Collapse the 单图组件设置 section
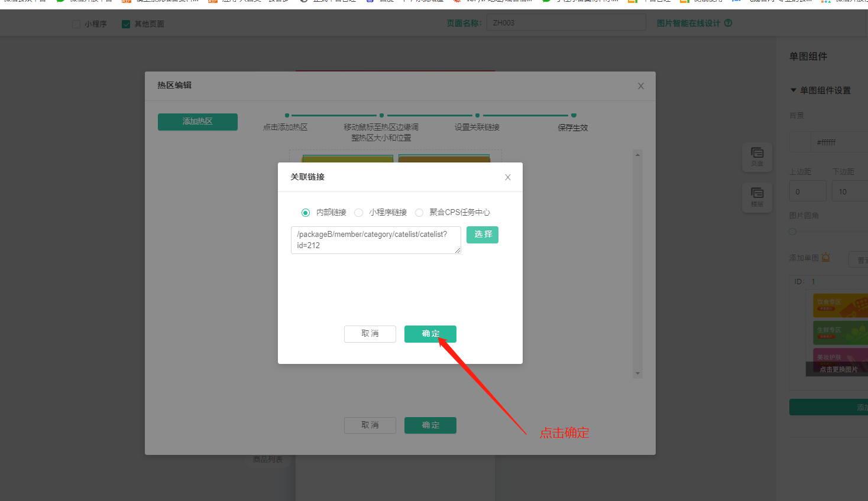868x501 pixels. 793,90
